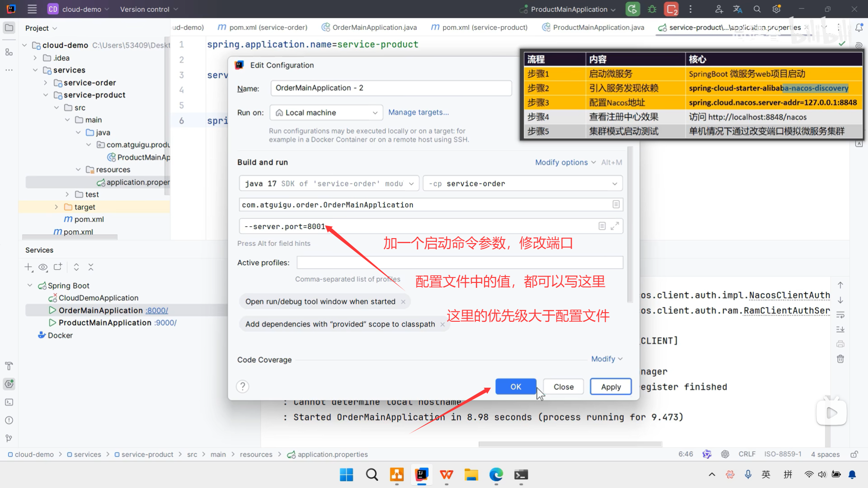
Task: Click the trash icon to clear run output
Action: click(x=840, y=358)
